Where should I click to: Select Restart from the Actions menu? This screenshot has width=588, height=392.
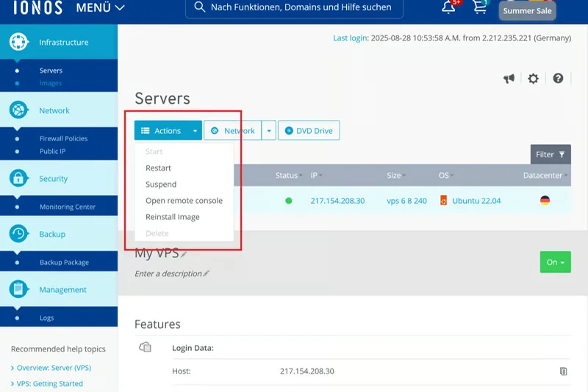[x=158, y=168]
